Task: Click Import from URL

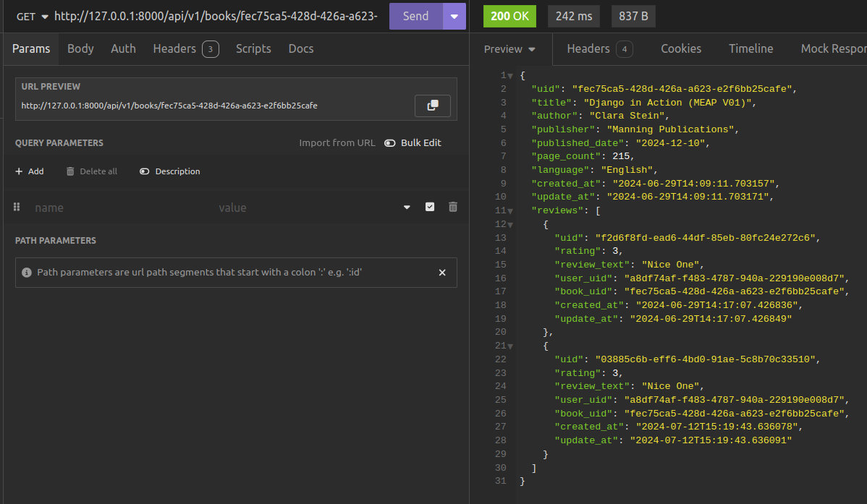Action: pos(337,143)
